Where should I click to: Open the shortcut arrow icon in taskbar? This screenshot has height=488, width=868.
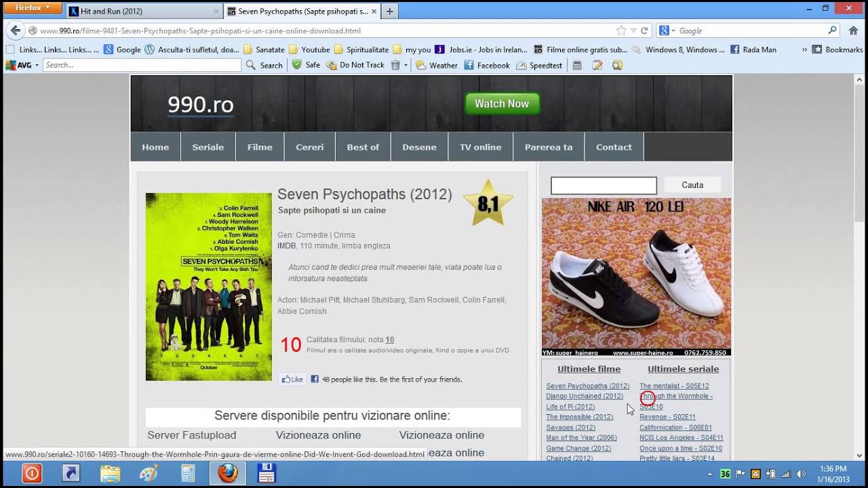(x=71, y=473)
